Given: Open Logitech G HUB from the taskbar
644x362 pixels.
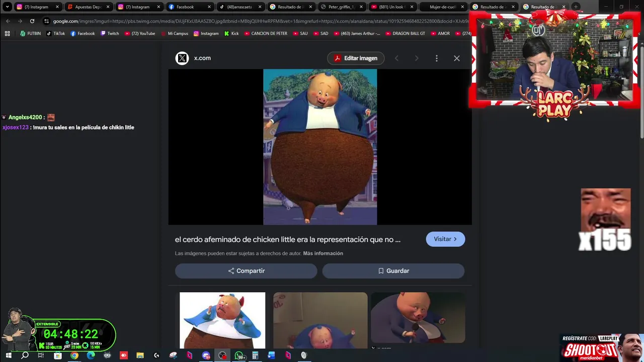Looking at the screenshot, I should coord(156,355).
